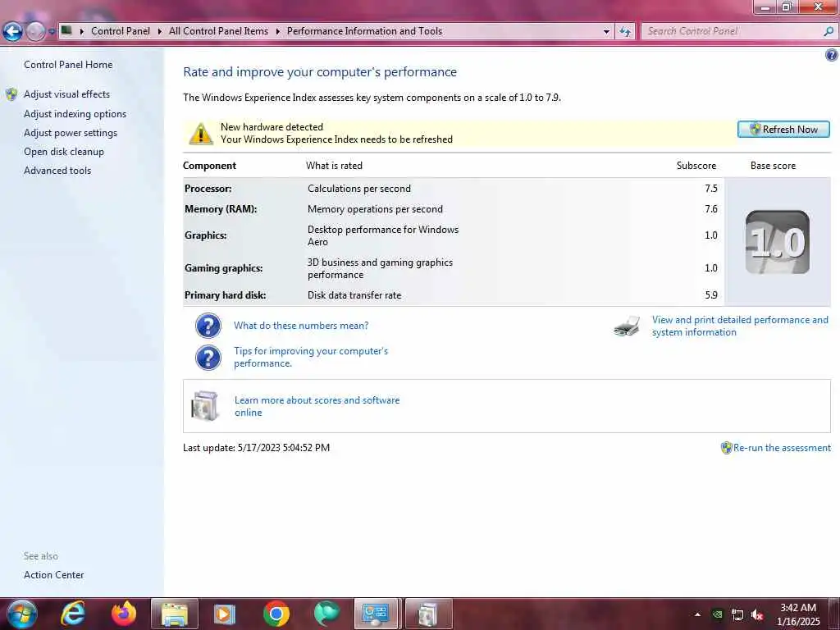Launch Google Chrome from taskbar

coord(276,614)
